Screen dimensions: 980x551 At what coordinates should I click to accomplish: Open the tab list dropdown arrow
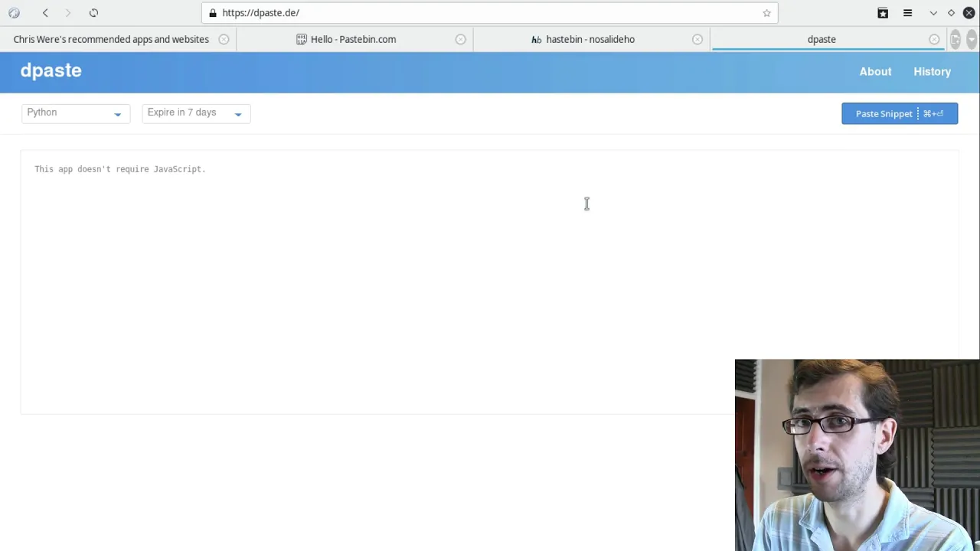971,39
